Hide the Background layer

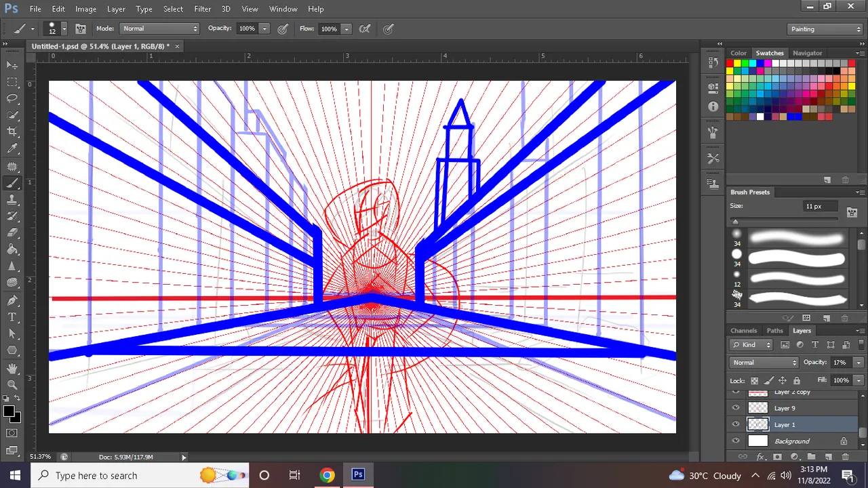click(736, 441)
